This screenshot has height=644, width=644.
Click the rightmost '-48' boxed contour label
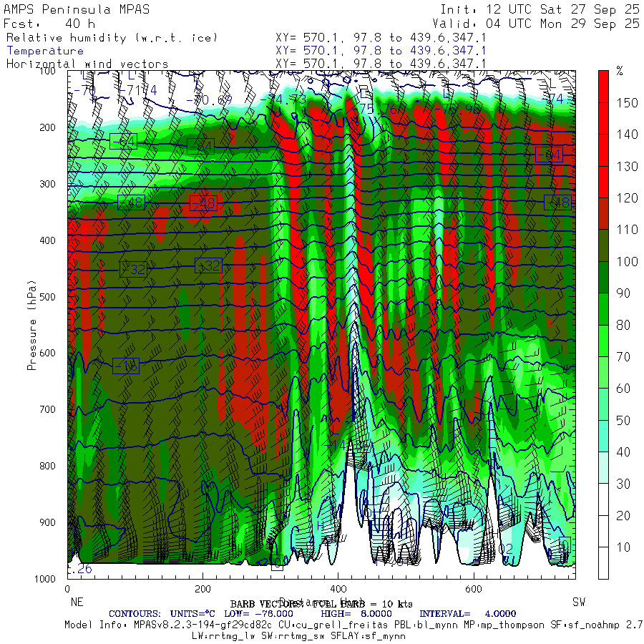coord(557,203)
